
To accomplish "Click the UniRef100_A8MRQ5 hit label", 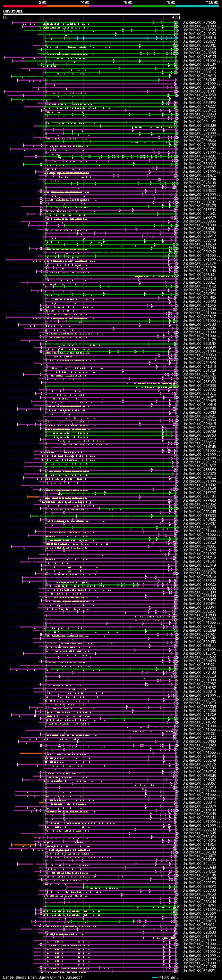I will coord(199,23).
